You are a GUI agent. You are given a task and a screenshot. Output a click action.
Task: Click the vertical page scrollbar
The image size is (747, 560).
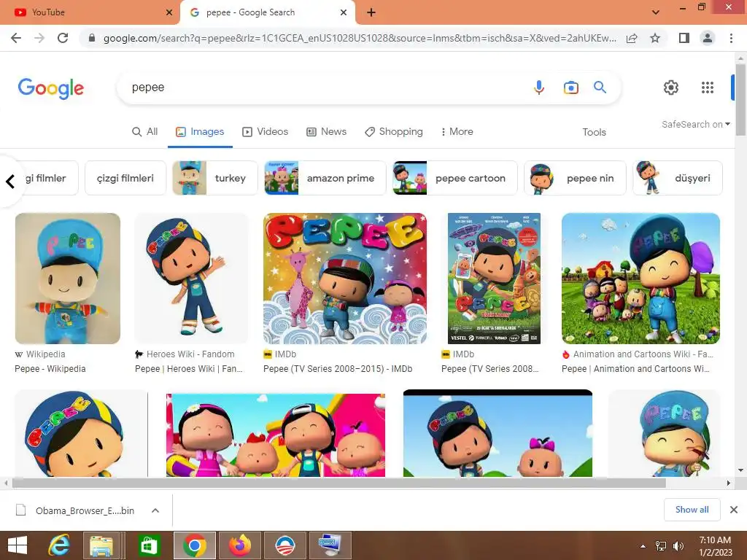tap(740, 100)
